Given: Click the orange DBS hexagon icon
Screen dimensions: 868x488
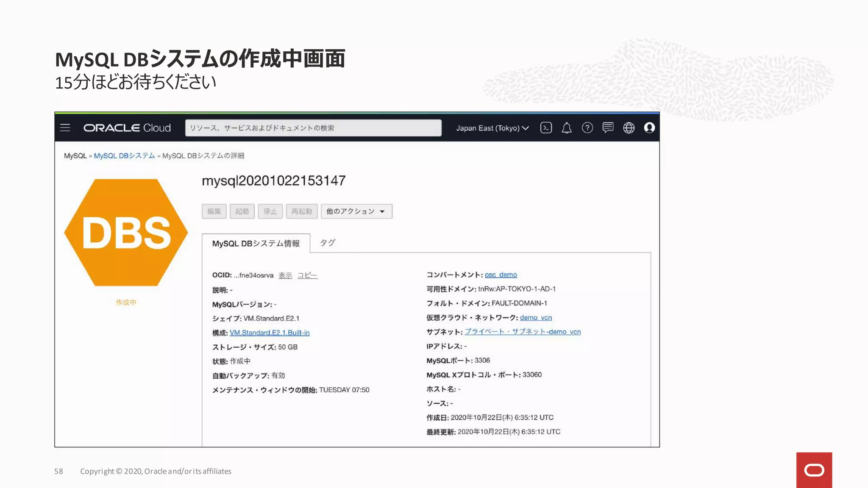Looking at the screenshot, I should point(126,232).
